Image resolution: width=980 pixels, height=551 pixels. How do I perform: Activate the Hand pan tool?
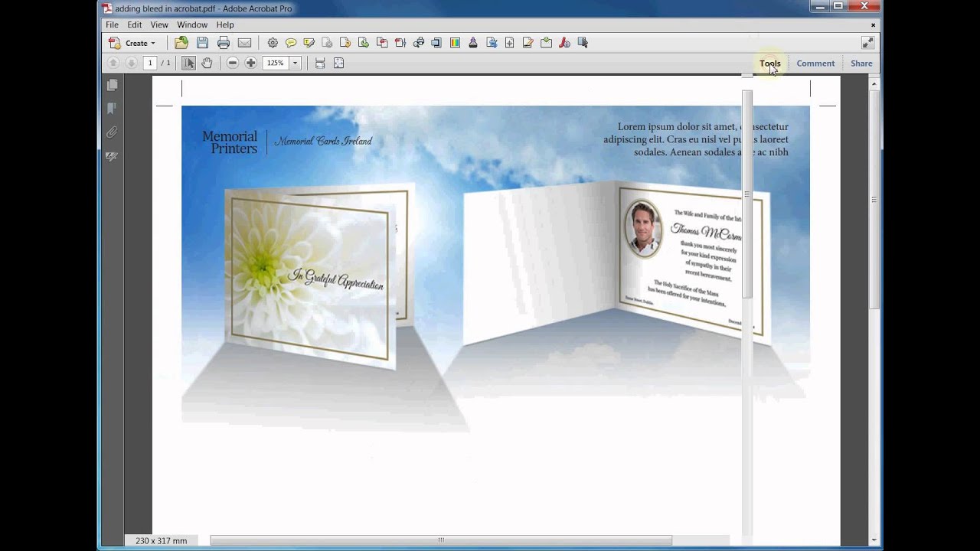tap(207, 63)
